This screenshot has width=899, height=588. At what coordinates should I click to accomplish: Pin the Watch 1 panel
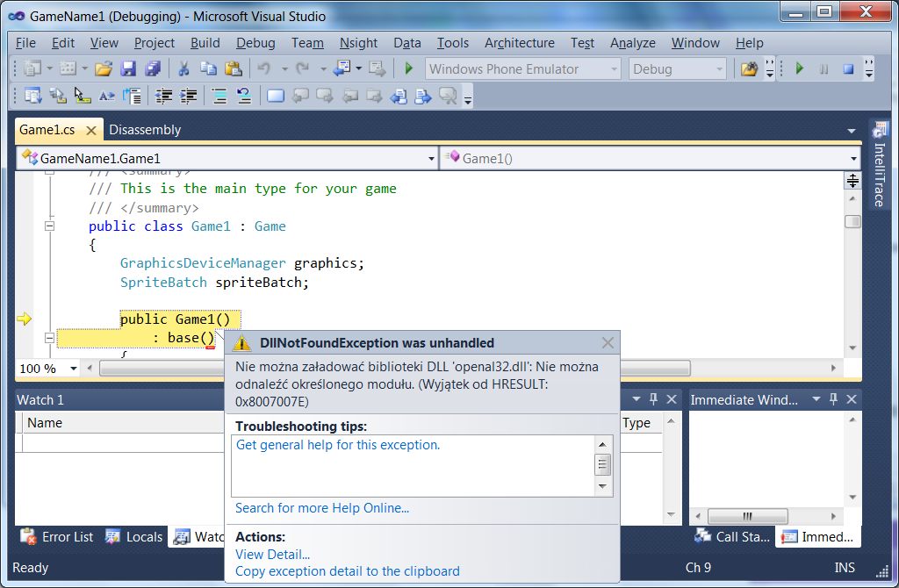pyautogui.click(x=652, y=399)
